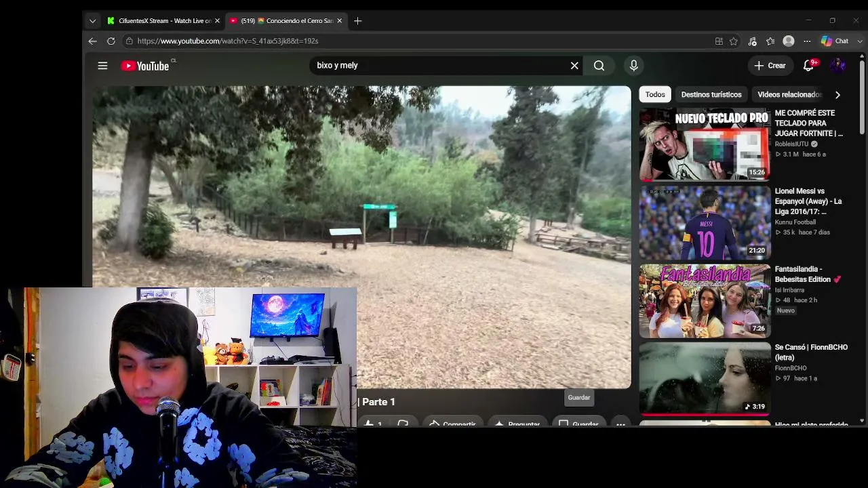Open browser profile icon
Viewport: 868px width, 488px height.
(788, 41)
